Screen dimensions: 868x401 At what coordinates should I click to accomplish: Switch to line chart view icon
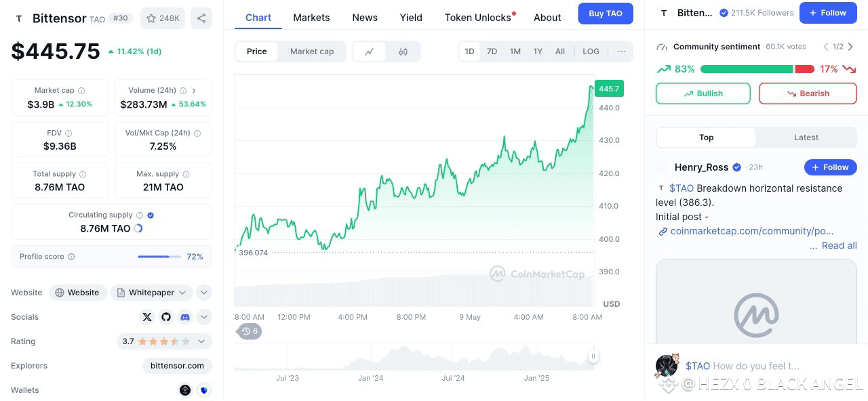370,51
